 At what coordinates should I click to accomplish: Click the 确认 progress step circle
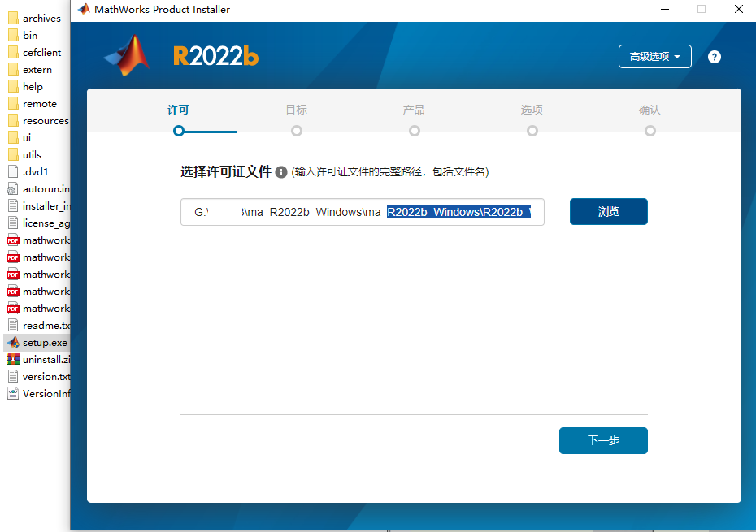click(650, 131)
